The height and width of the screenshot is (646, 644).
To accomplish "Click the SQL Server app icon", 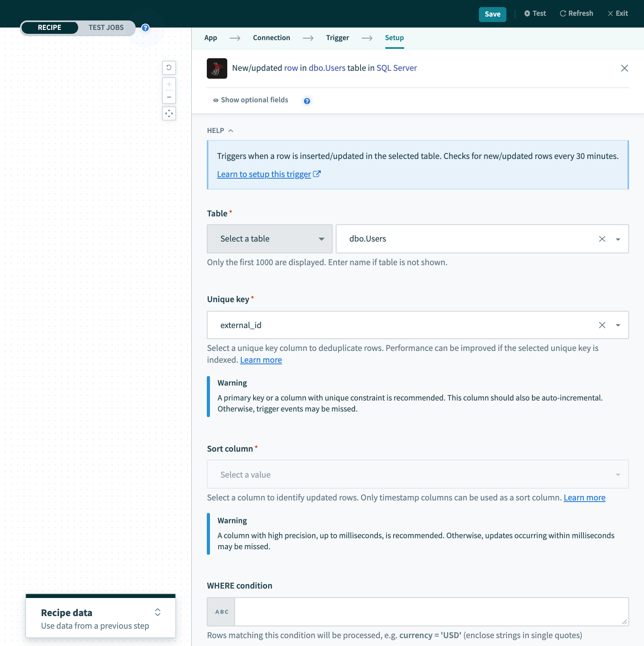I will point(217,68).
